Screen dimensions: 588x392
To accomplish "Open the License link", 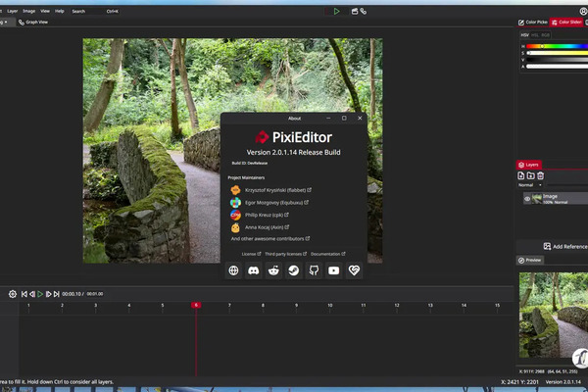I will pyautogui.click(x=251, y=254).
